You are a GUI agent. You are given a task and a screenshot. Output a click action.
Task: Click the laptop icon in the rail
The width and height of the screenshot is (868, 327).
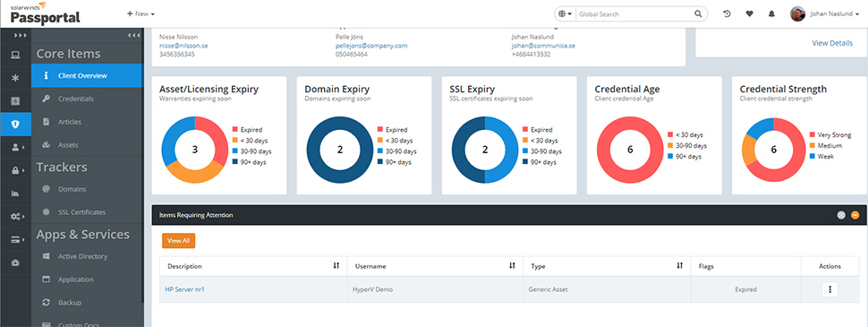[x=15, y=55]
